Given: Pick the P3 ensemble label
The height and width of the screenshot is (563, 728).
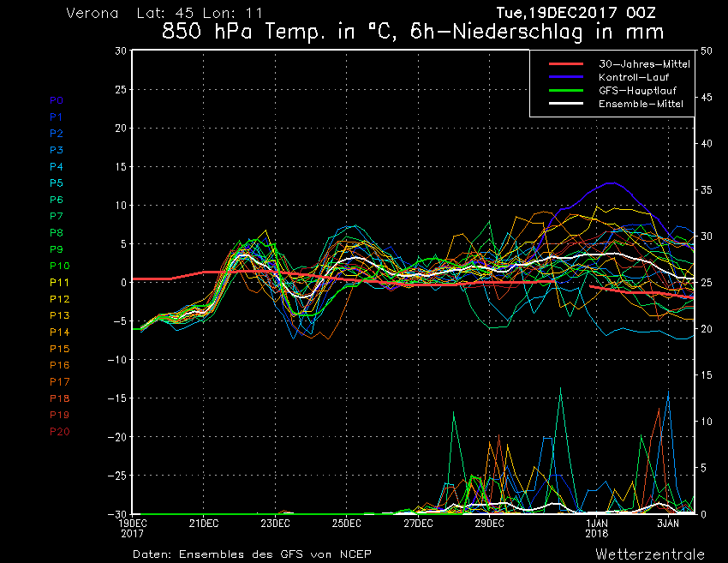Looking at the screenshot, I should tap(57, 150).
